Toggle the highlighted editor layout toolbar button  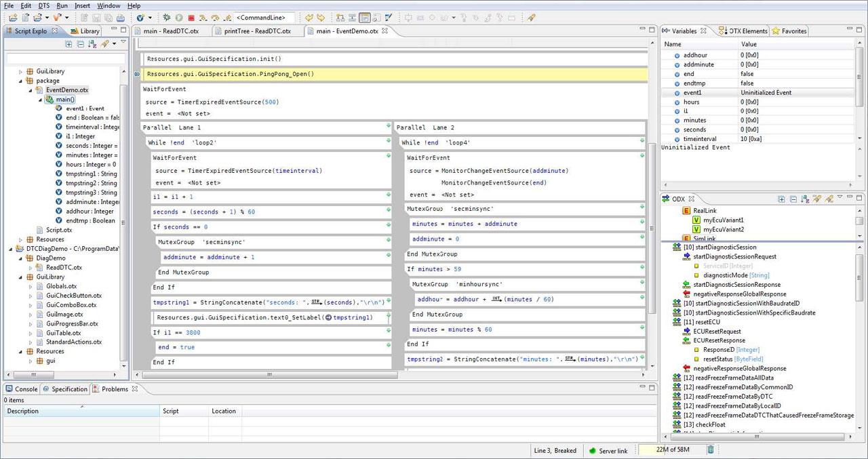(x=364, y=17)
